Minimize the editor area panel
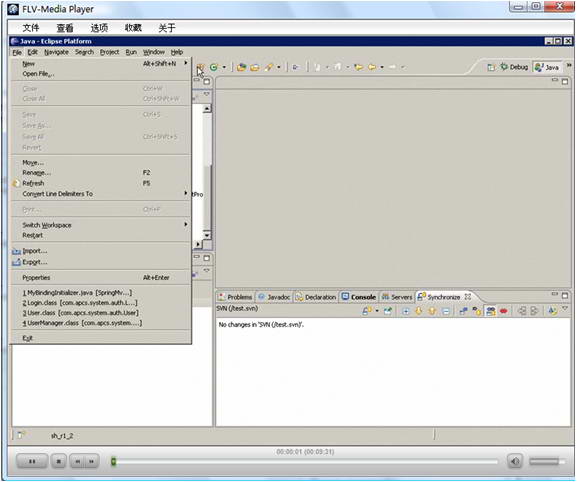Image resolution: width=578 pixels, height=482 pixels. (x=555, y=80)
